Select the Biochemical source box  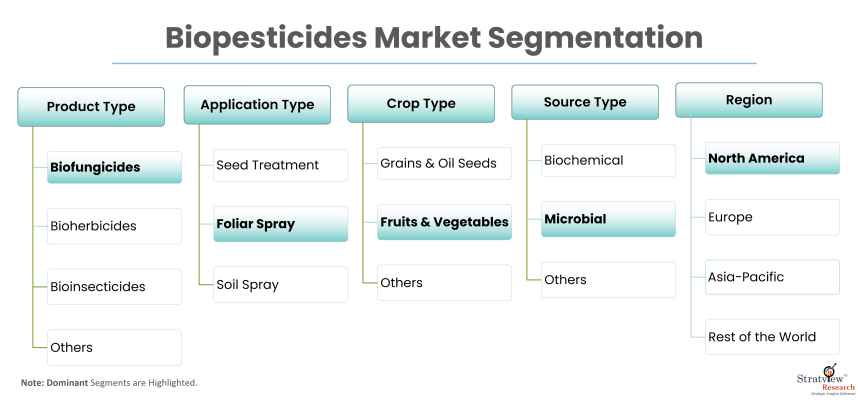click(608, 160)
